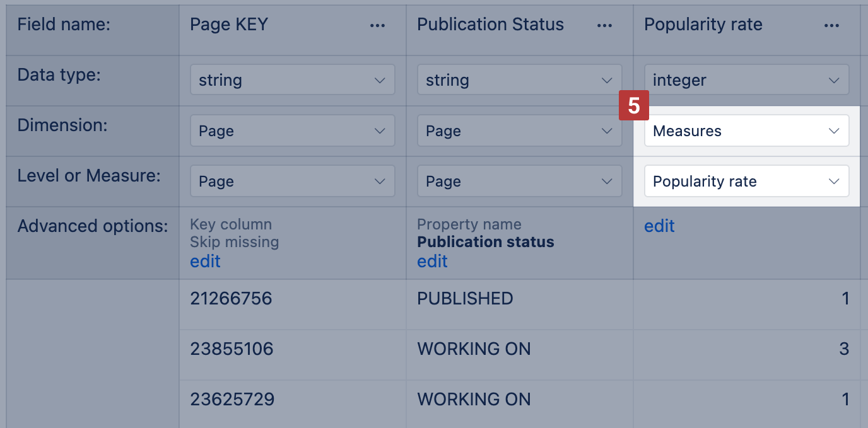Open the Publication Status data type dropdown
Screen dimensions: 868x428
pyautogui.click(x=520, y=80)
